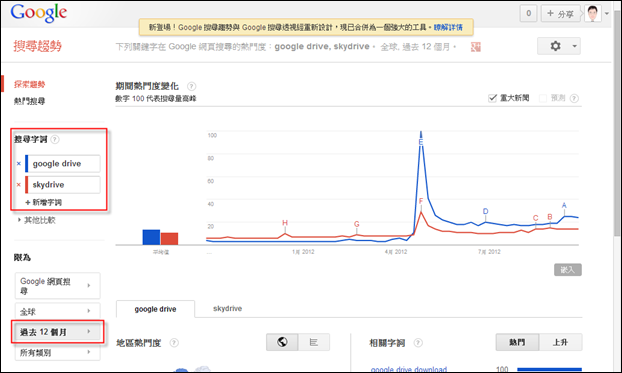Open the settings gear menu
Image resolution: width=622 pixels, height=373 pixels.
tap(555, 46)
